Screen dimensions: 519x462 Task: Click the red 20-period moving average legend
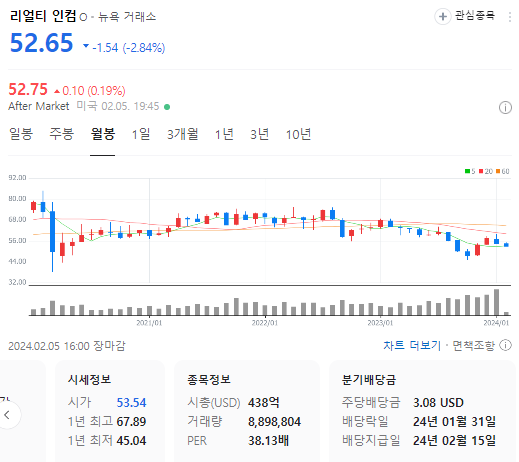click(x=486, y=171)
